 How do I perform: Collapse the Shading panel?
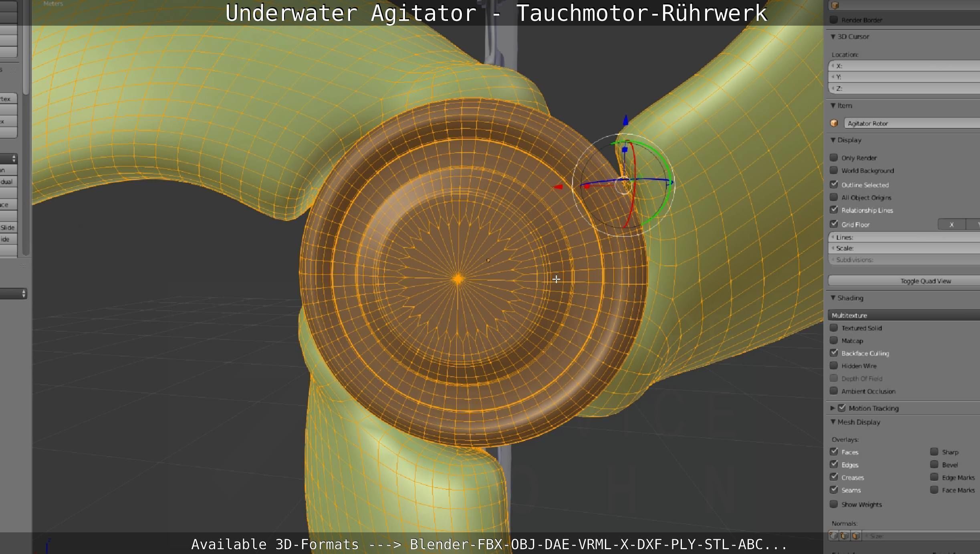coord(833,298)
